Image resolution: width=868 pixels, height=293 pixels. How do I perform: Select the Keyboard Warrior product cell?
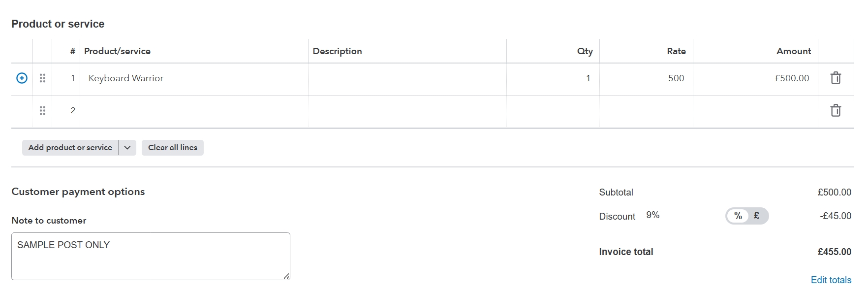point(194,79)
